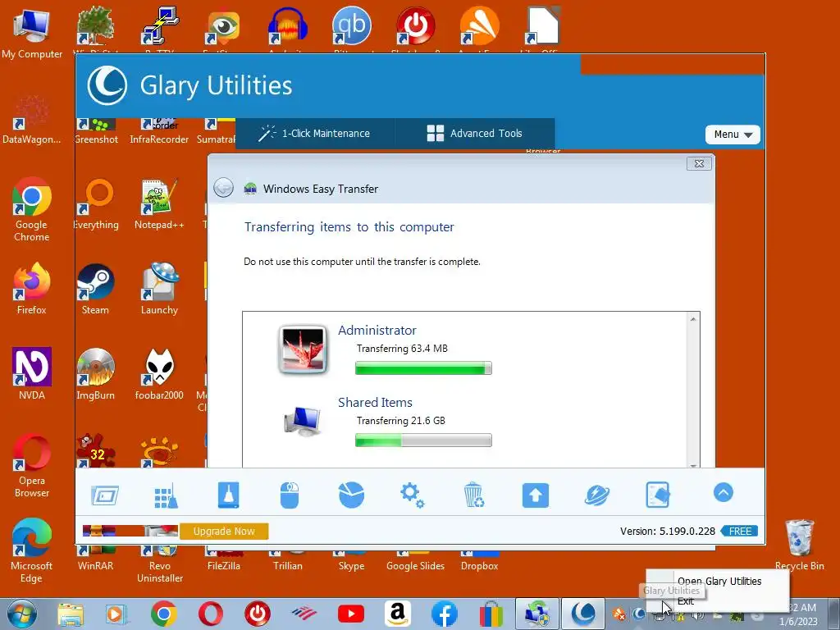Screen dimensions: 840x630
Task: Switch to Windows Easy Transfer taskbar button
Action: point(538,614)
